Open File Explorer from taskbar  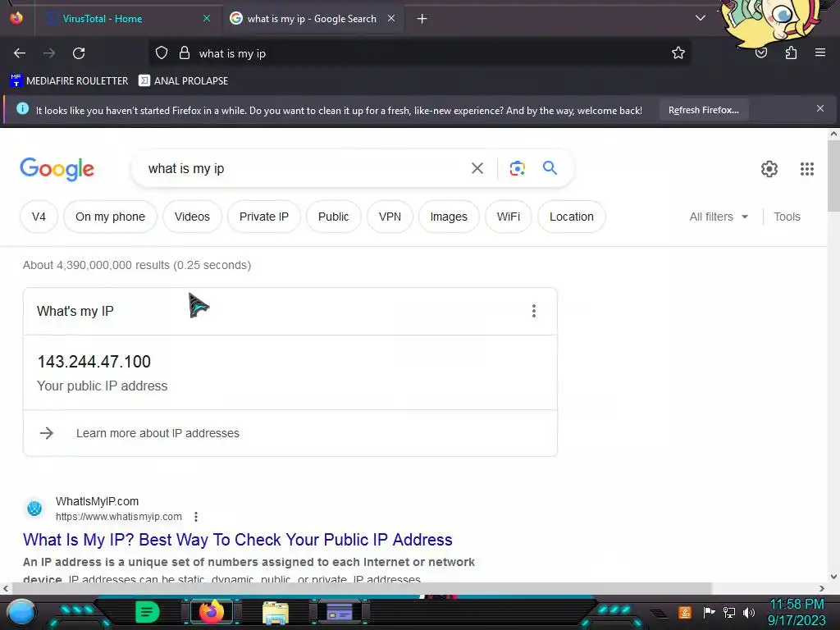click(x=276, y=612)
